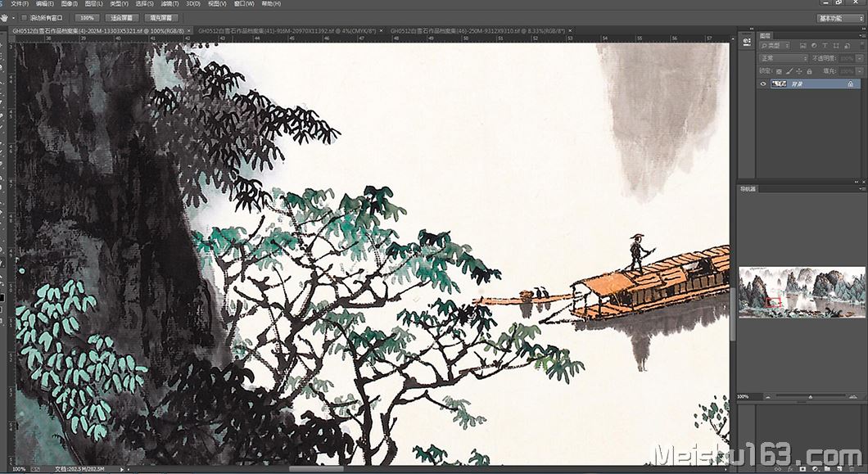Click the Navigator zoom out icon

(x=768, y=396)
